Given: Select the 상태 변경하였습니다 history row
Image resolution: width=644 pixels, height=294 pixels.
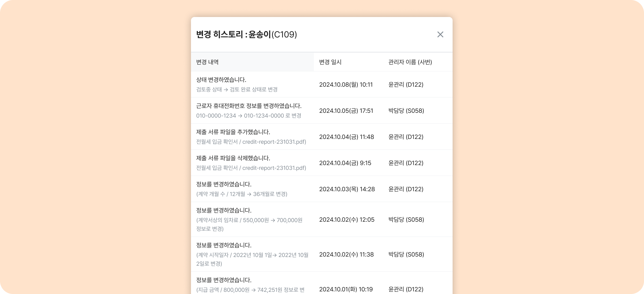Looking at the screenshot, I should 221,80.
